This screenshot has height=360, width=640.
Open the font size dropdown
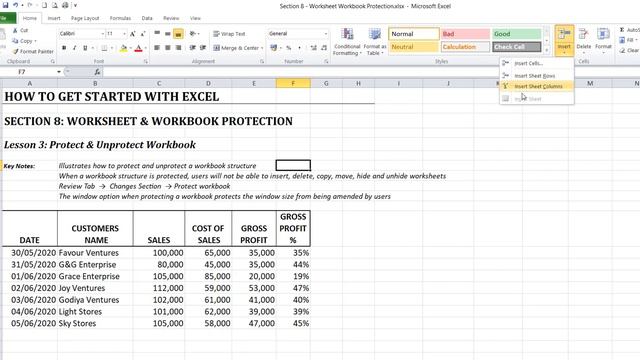tap(124, 33)
